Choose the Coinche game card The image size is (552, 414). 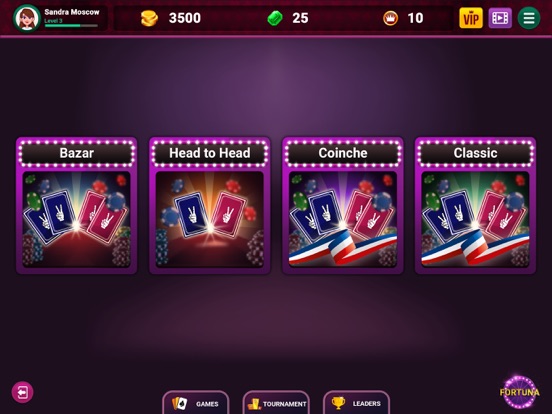point(343,206)
